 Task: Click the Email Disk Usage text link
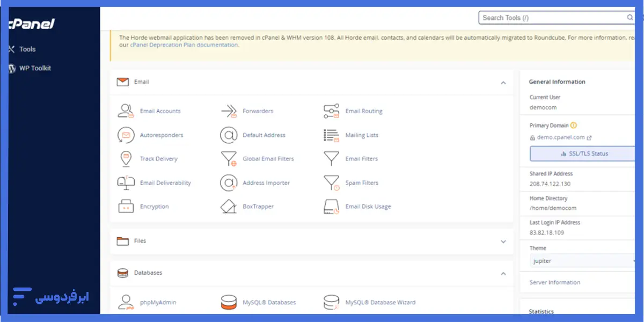point(368,207)
